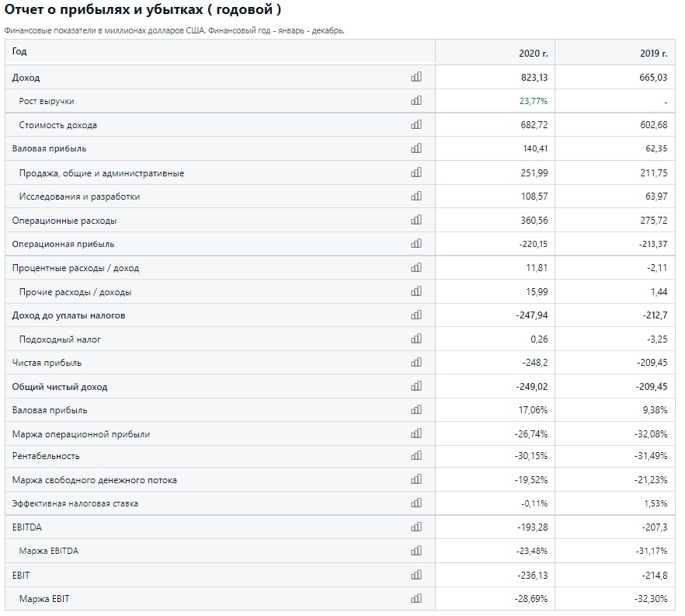Show chart for Процентные расходы / доход
685x616 pixels.
[416, 267]
